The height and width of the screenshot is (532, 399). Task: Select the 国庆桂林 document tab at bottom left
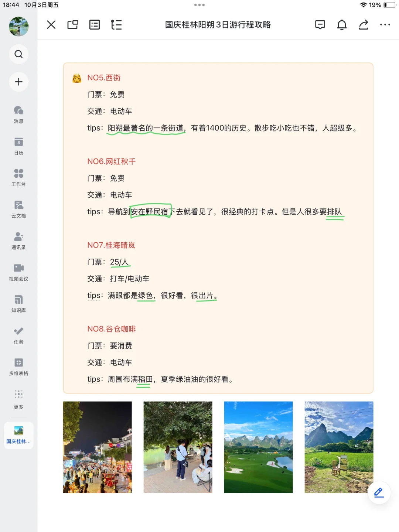point(18,435)
